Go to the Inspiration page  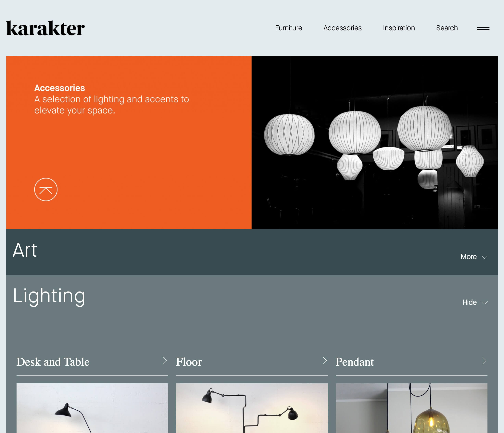[x=399, y=28]
